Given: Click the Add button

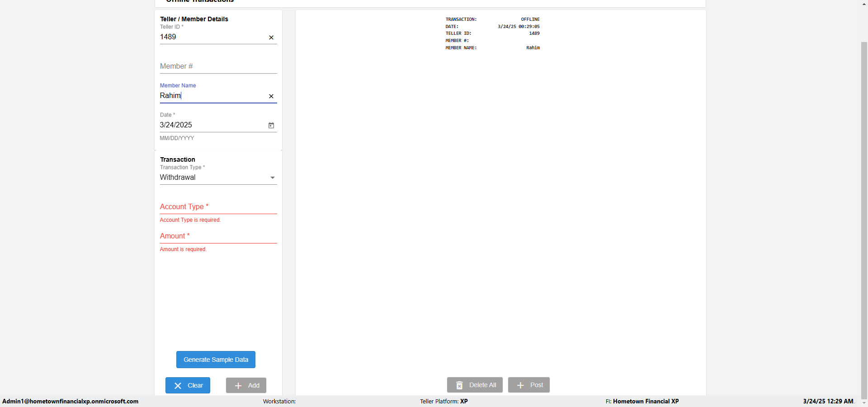Looking at the screenshot, I should (246, 385).
